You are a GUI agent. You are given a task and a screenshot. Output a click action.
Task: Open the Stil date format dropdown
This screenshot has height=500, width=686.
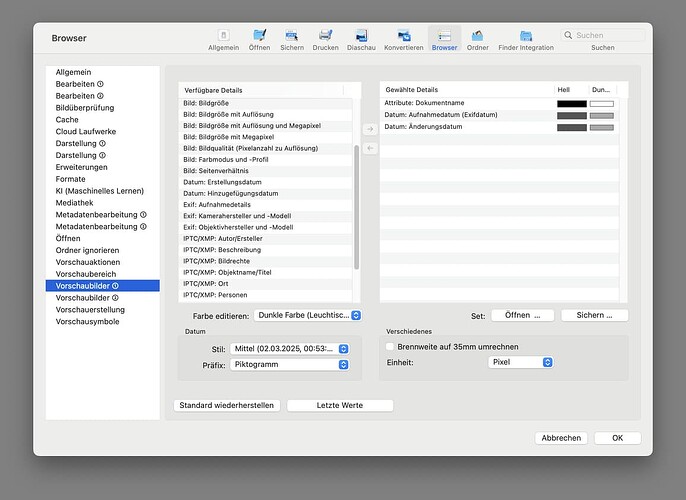(x=290, y=349)
